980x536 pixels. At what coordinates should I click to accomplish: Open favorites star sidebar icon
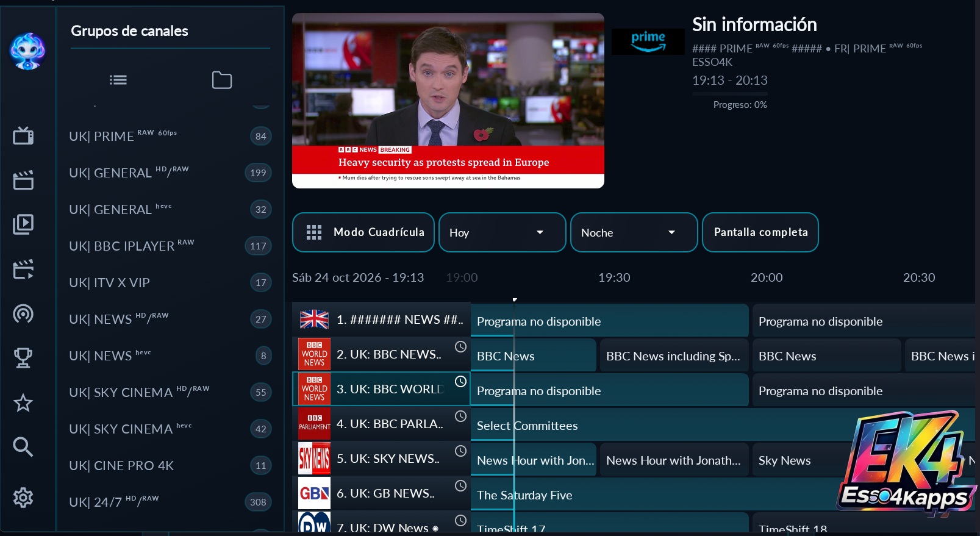[x=23, y=402]
